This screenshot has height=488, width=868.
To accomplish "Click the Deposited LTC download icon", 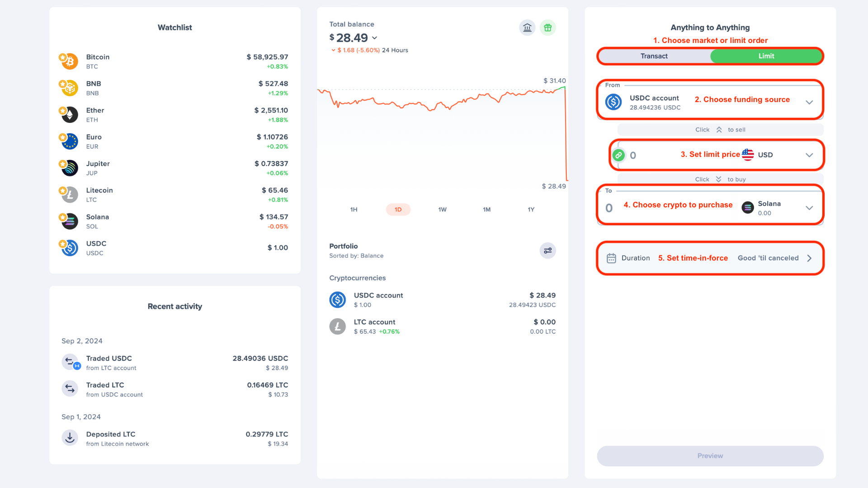I will pos(70,438).
